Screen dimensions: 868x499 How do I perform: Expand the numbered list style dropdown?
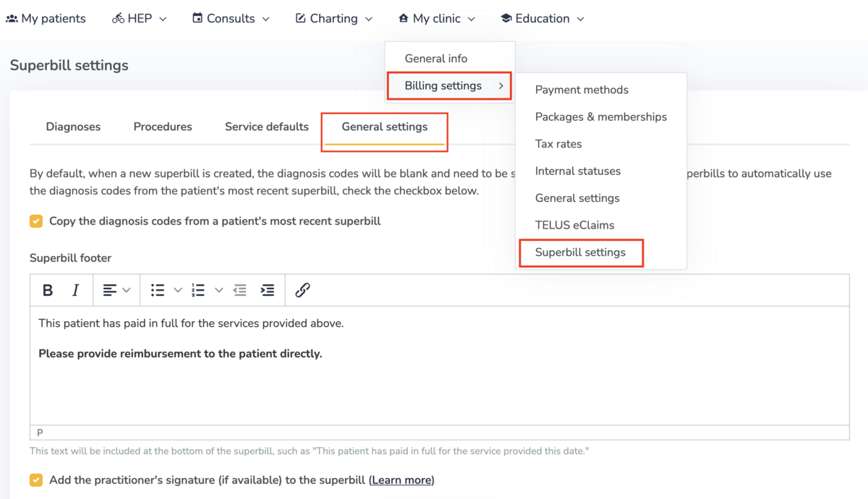point(218,290)
